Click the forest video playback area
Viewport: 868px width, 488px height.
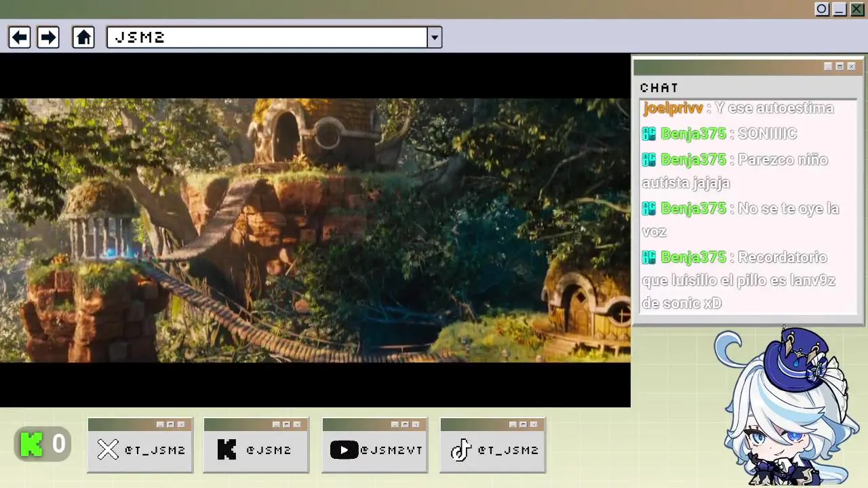pos(315,230)
